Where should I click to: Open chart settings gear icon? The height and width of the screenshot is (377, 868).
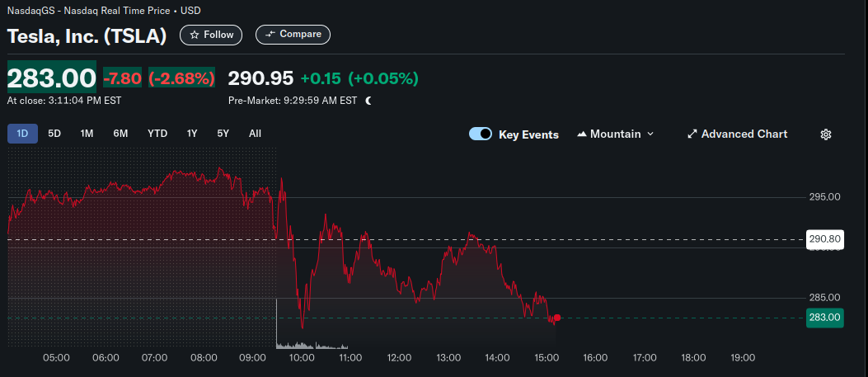826,134
